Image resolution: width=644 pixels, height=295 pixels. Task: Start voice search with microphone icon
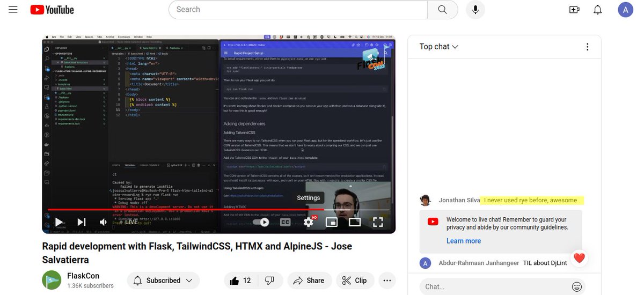(x=475, y=10)
